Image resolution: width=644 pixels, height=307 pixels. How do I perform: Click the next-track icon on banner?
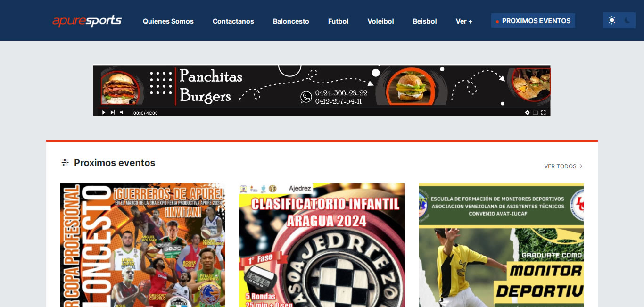point(113,112)
